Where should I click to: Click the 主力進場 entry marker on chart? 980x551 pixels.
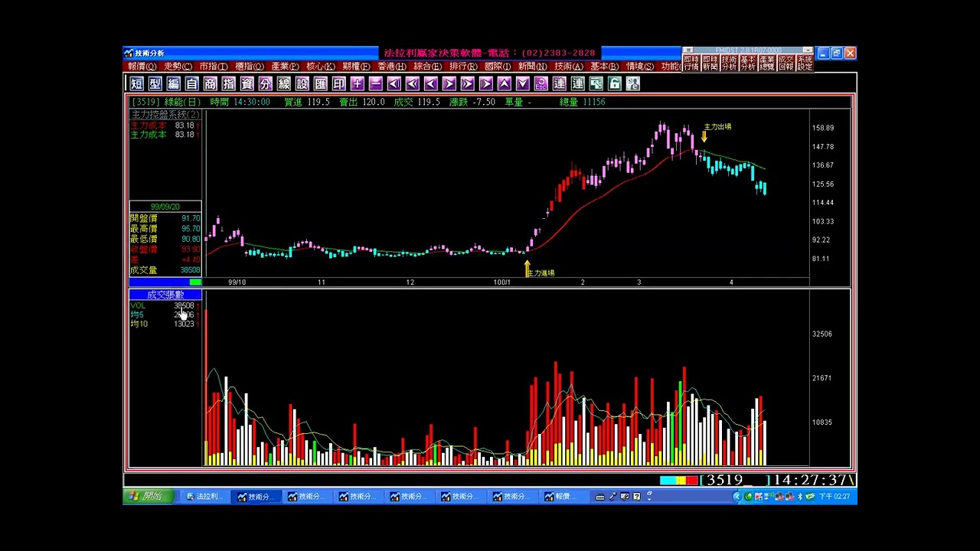[539, 269]
